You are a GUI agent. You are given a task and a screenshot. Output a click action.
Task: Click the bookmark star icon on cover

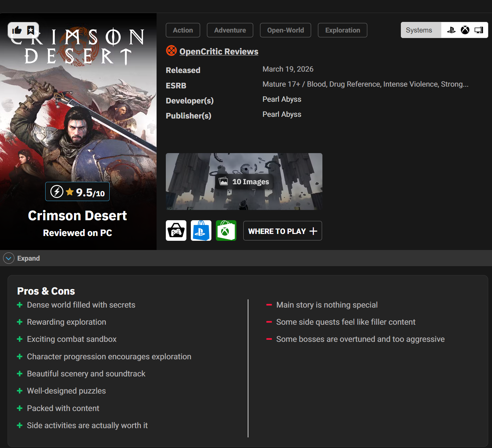coord(31,30)
